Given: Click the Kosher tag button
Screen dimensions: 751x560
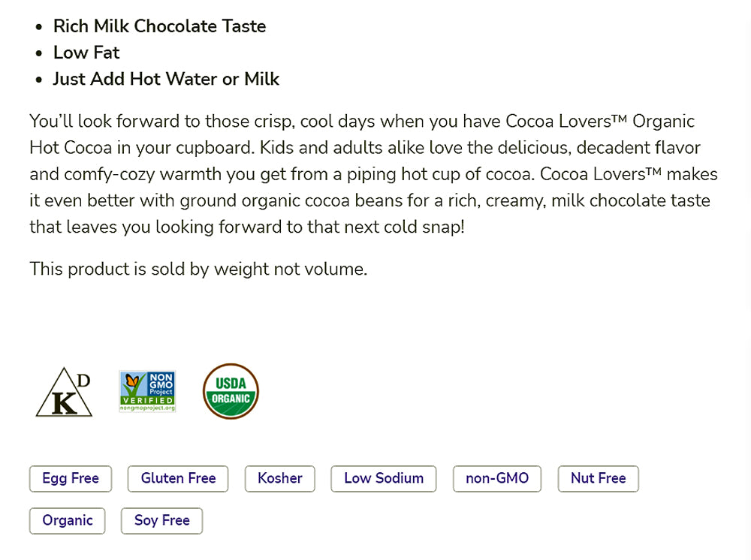Looking at the screenshot, I should coord(280,478).
